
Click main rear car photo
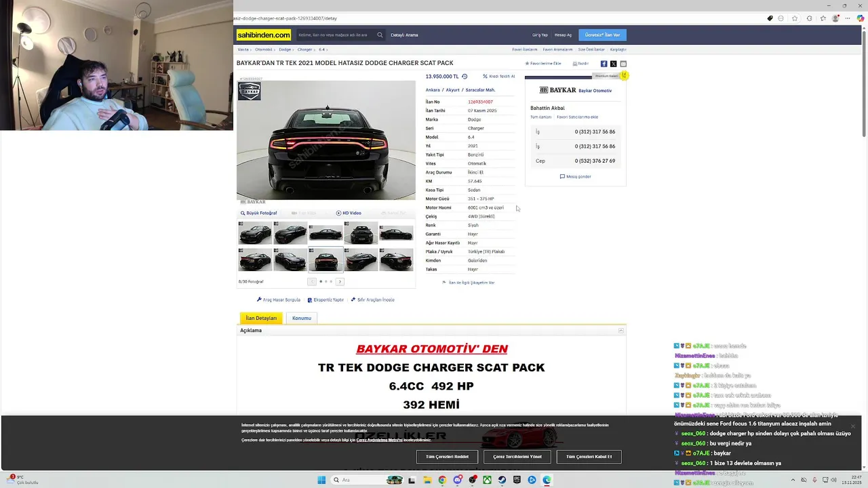[x=326, y=140]
